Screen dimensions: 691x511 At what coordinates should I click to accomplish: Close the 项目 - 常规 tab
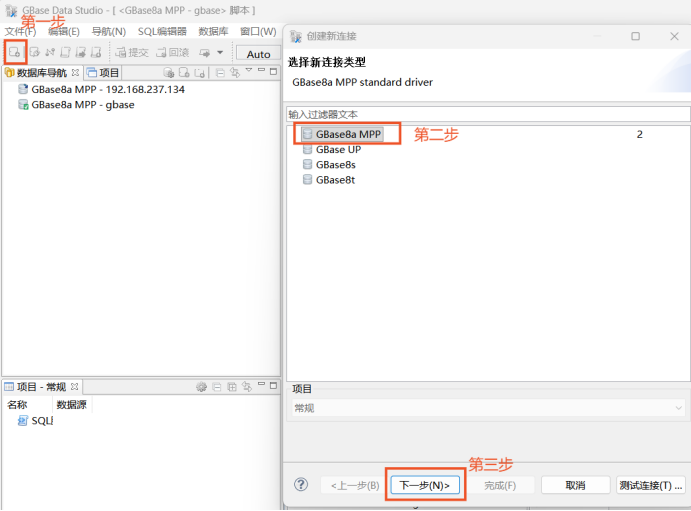coord(74,386)
